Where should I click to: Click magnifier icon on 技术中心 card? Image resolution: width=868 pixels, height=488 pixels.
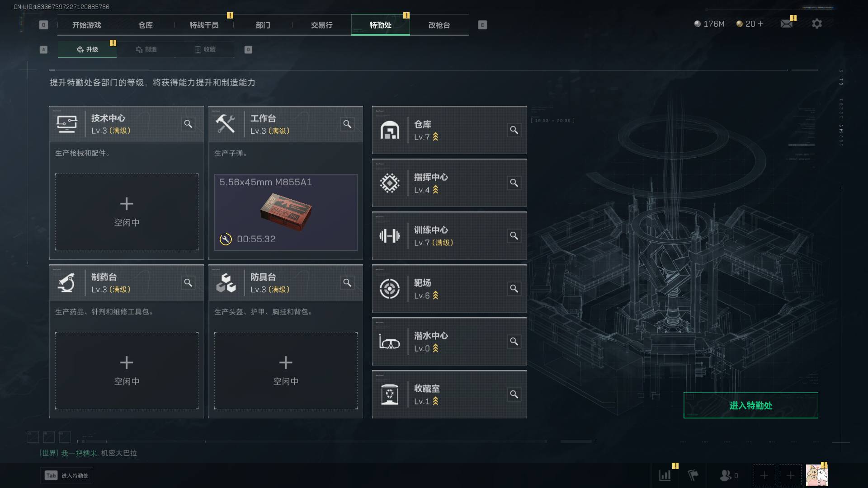pyautogui.click(x=188, y=124)
